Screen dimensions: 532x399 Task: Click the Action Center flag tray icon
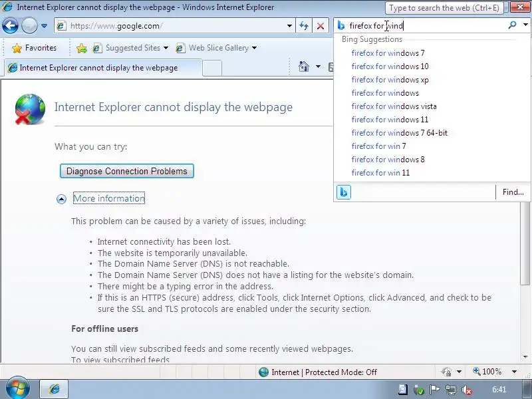click(435, 390)
